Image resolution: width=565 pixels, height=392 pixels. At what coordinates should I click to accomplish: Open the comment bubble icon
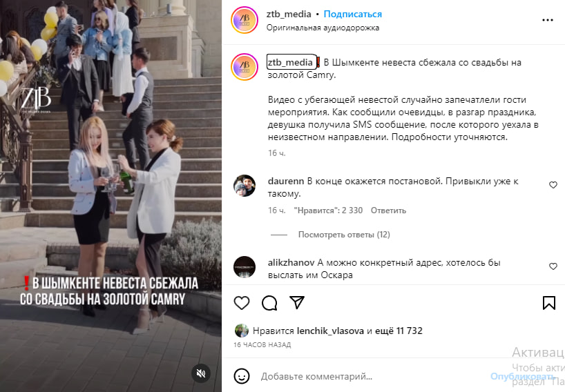pos(269,303)
